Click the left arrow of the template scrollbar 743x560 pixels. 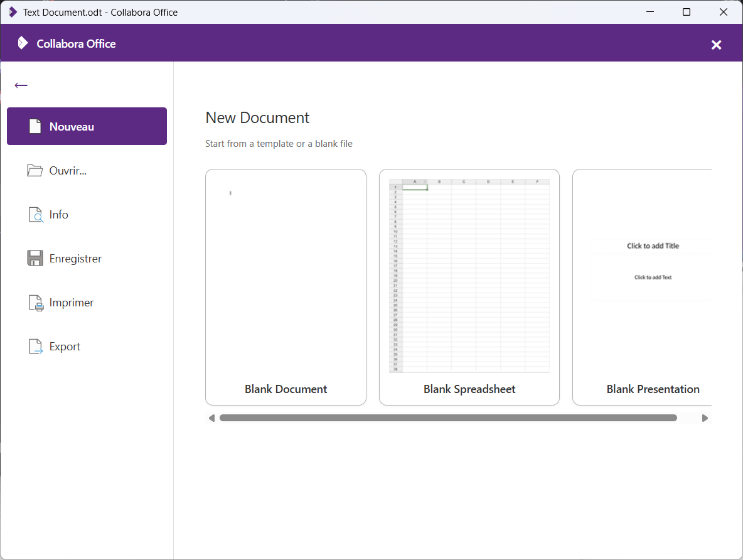click(211, 417)
